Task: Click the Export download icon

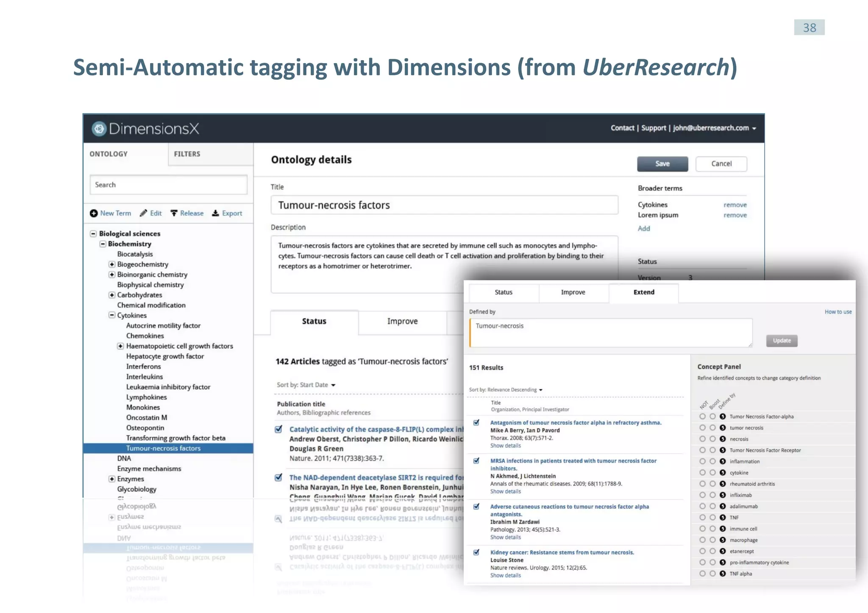Action: tap(215, 213)
